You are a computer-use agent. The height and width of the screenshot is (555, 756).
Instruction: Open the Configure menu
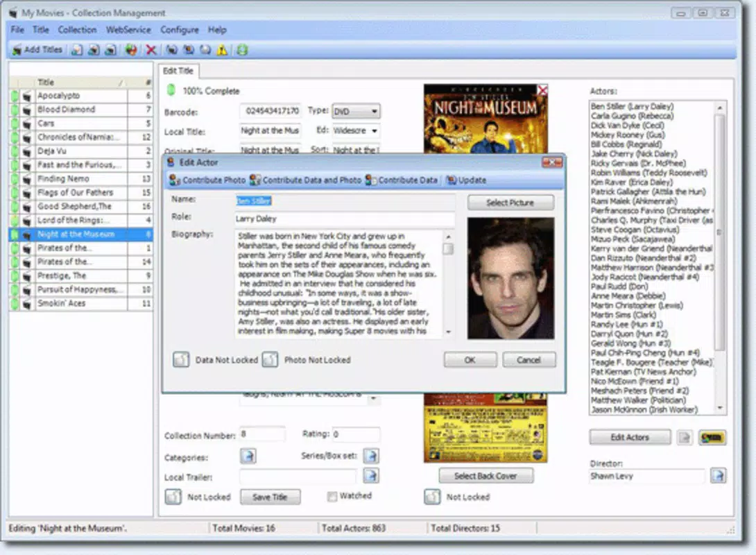click(x=180, y=29)
